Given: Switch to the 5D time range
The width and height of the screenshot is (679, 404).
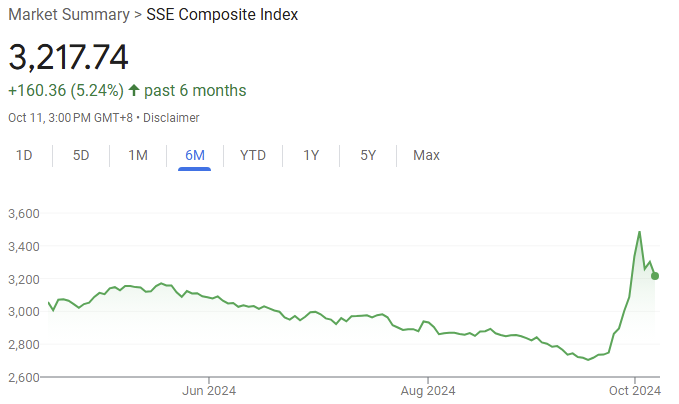Looking at the screenshot, I should [x=81, y=155].
